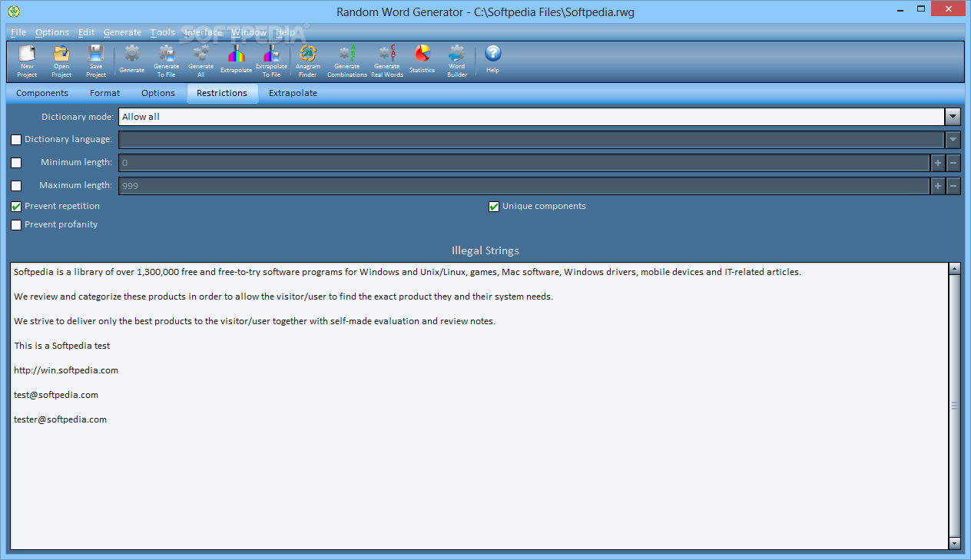Switch to the Extrapolate tab
Screen dimensions: 971x560
pyautogui.click(x=293, y=93)
